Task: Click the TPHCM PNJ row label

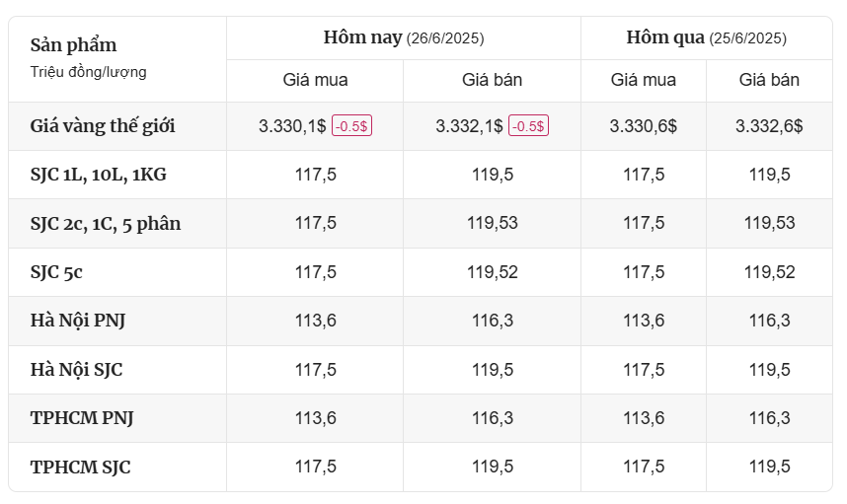Action: coord(82,418)
